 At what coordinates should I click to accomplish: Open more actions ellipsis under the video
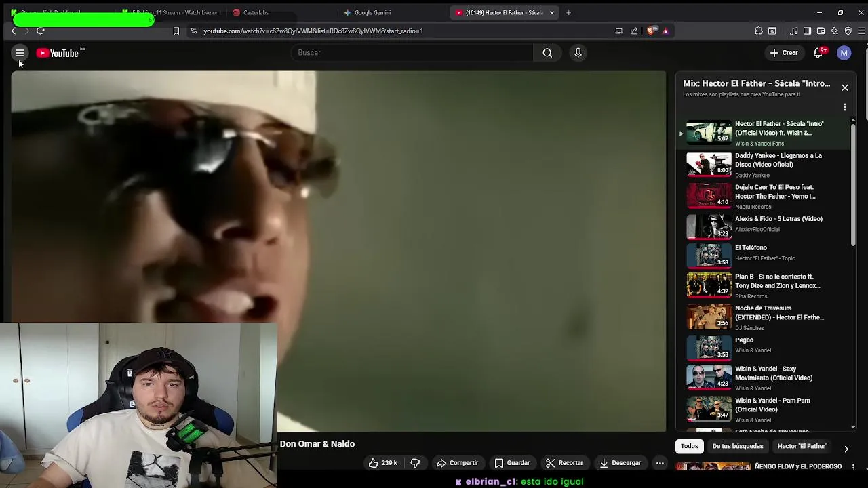click(660, 463)
